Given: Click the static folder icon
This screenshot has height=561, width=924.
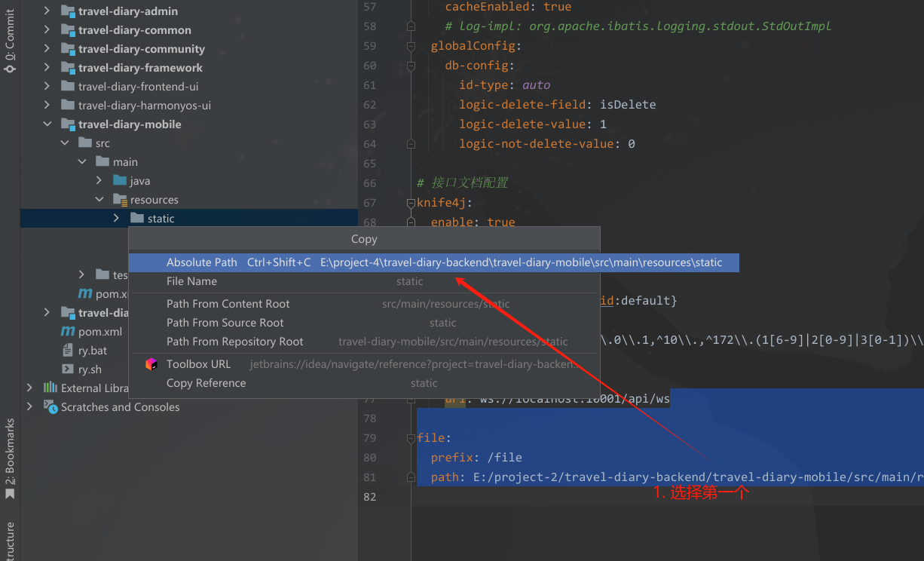Looking at the screenshot, I should click(x=136, y=219).
